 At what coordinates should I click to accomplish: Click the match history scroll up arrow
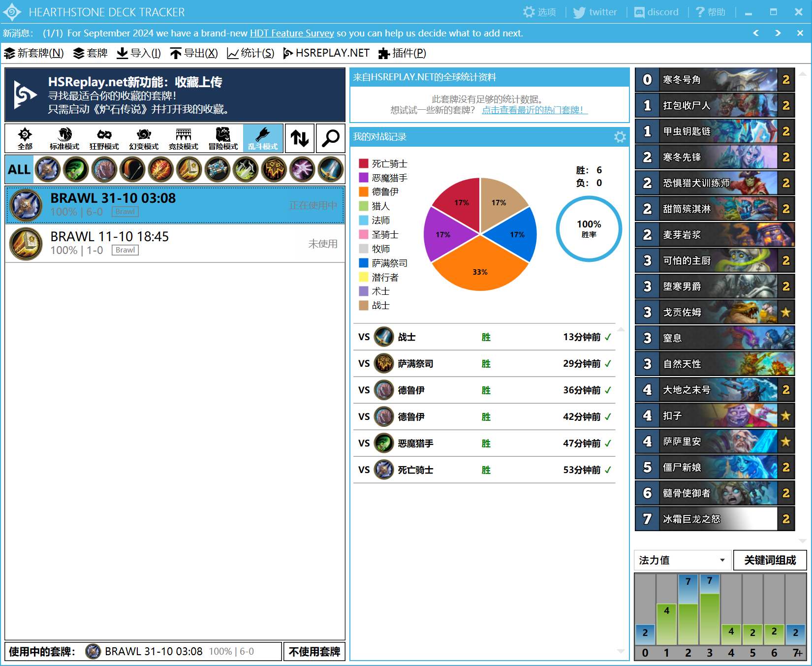coord(621,329)
